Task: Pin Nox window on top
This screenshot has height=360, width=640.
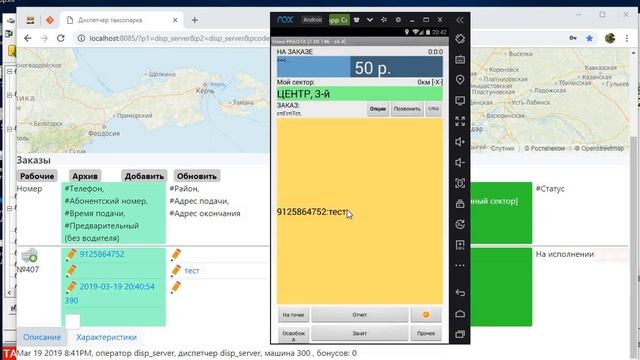Action: click(384, 20)
